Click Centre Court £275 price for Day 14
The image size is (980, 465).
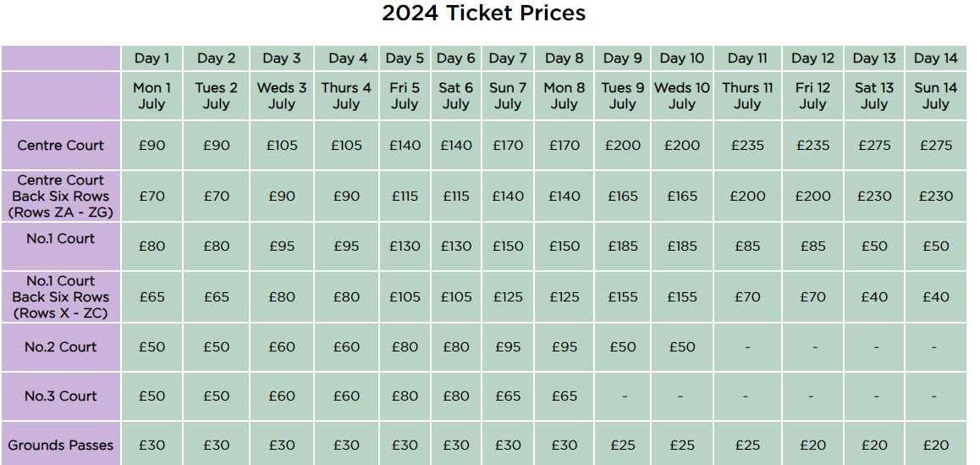[936, 145]
